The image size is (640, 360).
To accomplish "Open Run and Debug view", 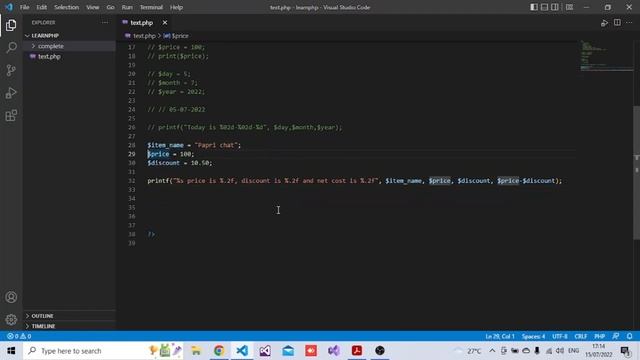I will (x=11, y=93).
